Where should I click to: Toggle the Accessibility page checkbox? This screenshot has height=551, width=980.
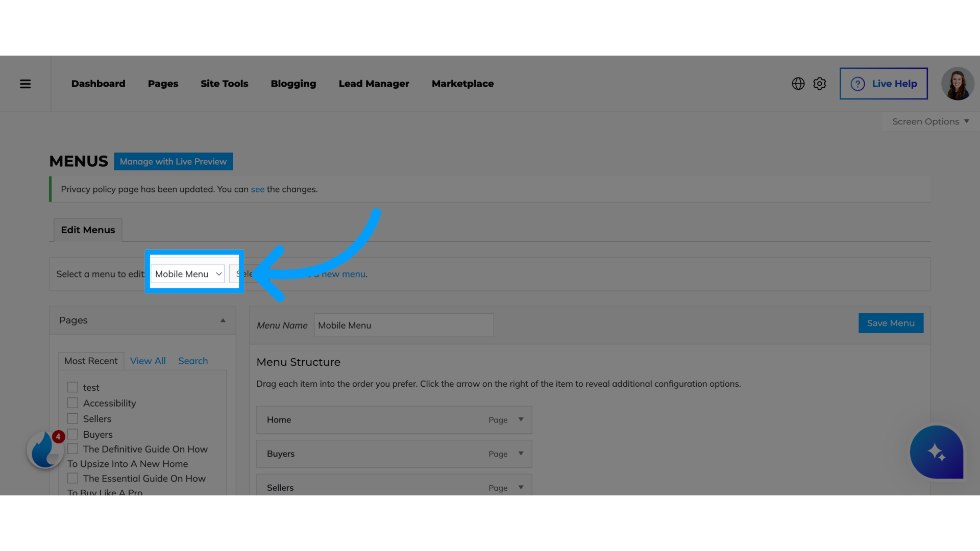72,403
